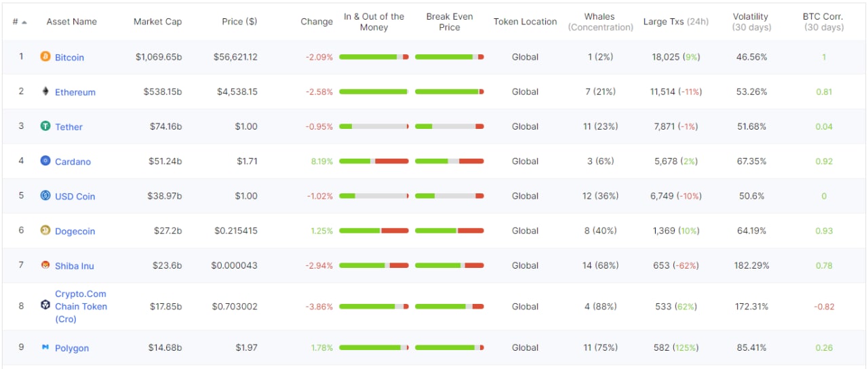Open the Tether asset link
The image size is (868, 369).
[x=68, y=127]
